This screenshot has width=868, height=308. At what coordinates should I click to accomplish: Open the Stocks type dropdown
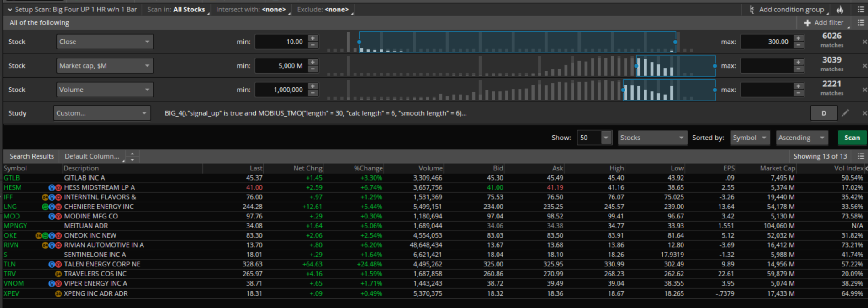652,138
